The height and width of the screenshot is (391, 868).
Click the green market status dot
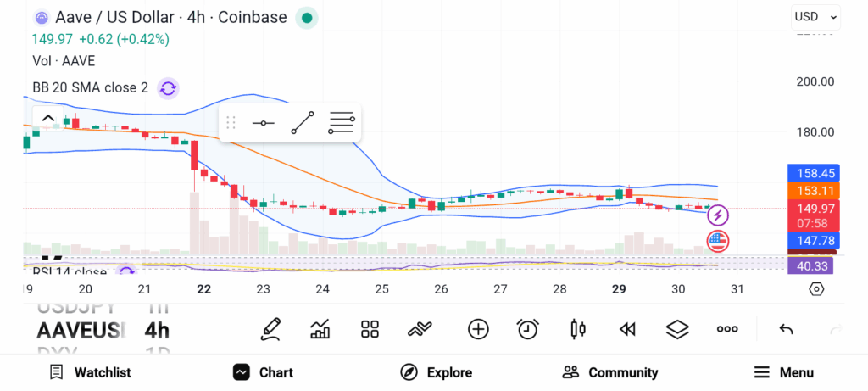(x=307, y=18)
